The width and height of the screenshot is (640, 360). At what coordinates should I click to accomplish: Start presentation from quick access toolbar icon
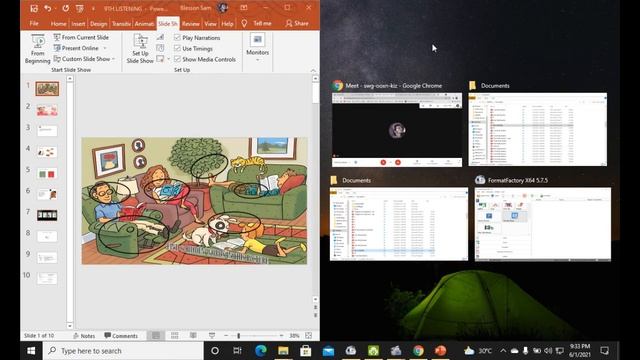(x=80, y=8)
